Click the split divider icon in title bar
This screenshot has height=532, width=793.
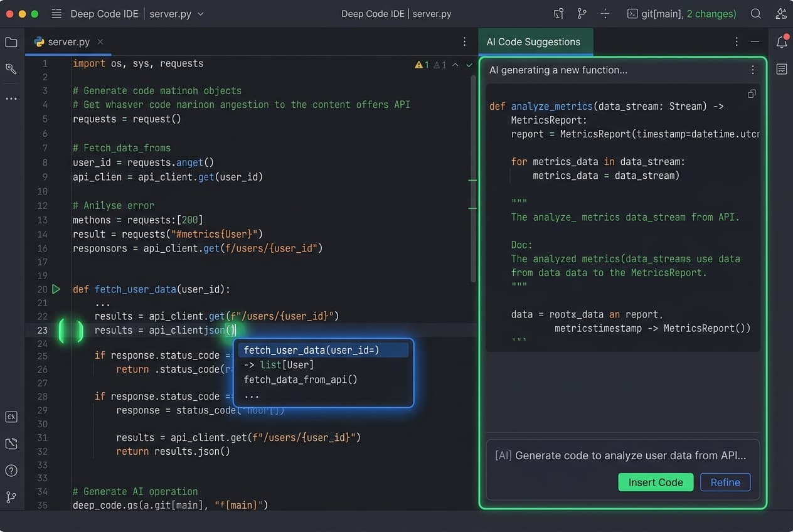pyautogui.click(x=605, y=14)
